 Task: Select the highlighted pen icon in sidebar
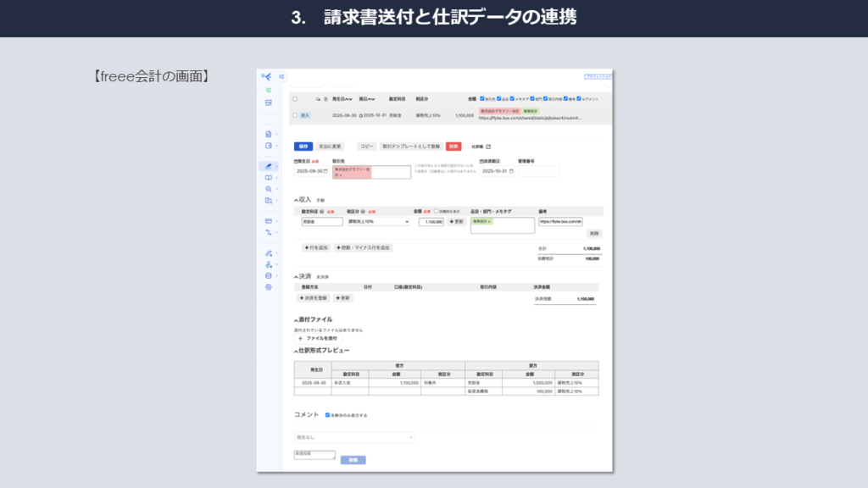point(269,166)
